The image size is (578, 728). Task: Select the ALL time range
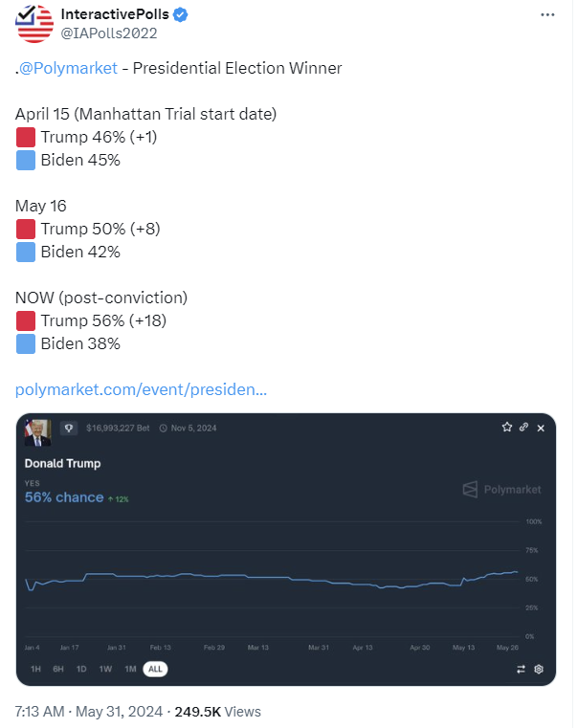tap(154, 669)
